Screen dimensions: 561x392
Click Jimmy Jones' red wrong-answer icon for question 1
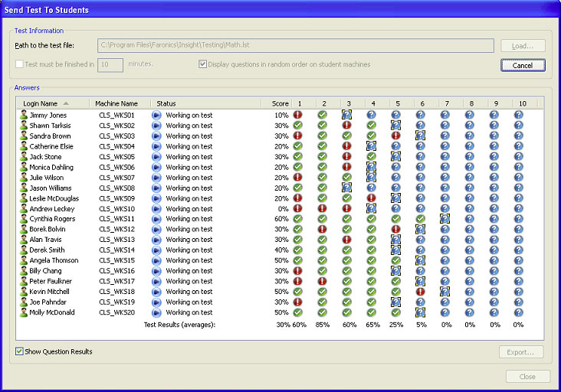point(297,115)
